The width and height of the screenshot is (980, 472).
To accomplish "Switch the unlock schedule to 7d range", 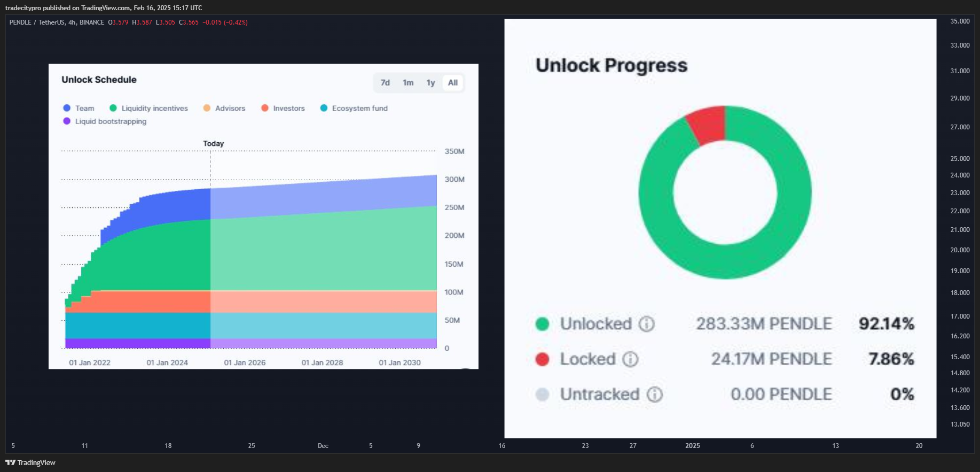I will point(385,83).
